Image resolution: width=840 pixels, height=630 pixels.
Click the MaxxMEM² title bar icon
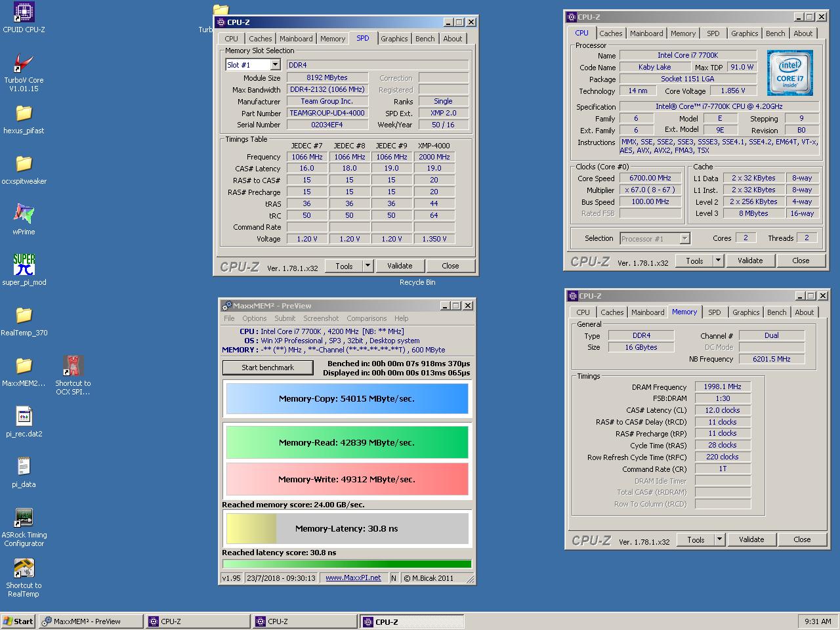[227, 306]
